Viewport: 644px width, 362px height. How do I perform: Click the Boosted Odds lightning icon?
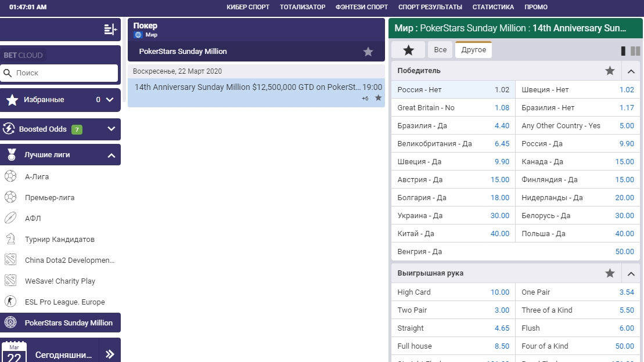(9, 129)
